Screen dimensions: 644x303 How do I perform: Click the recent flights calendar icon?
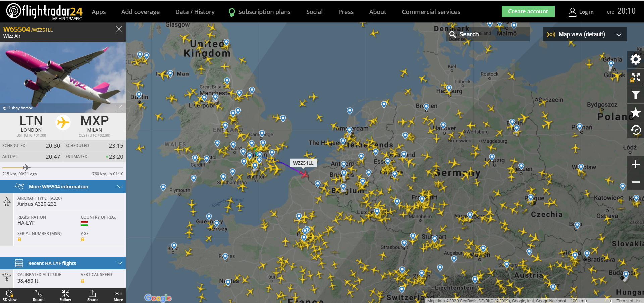19,263
